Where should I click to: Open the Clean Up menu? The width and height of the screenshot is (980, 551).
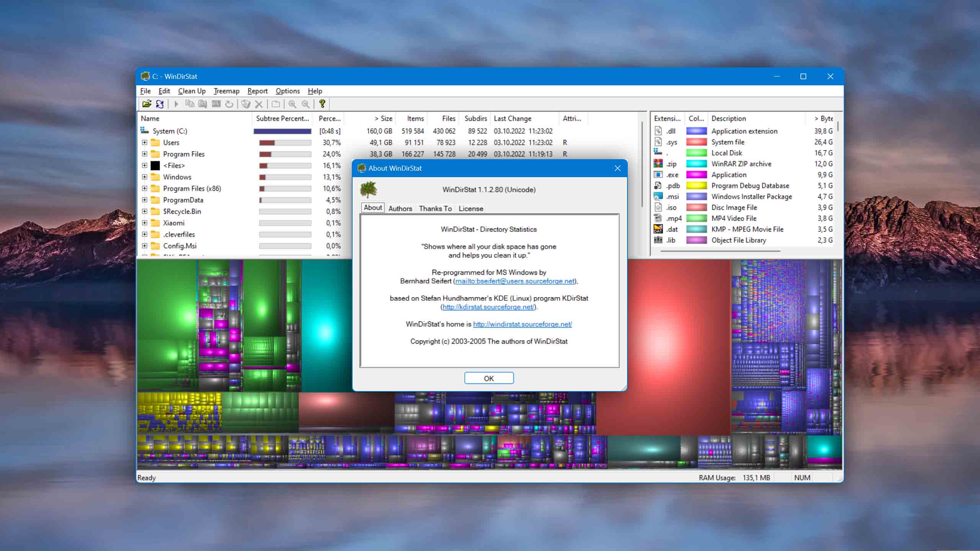pyautogui.click(x=192, y=91)
